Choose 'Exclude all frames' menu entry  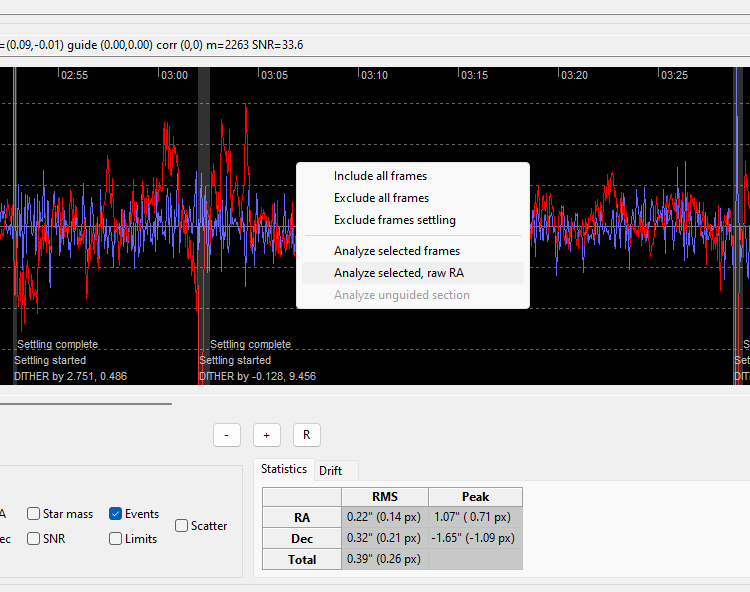click(x=413, y=198)
